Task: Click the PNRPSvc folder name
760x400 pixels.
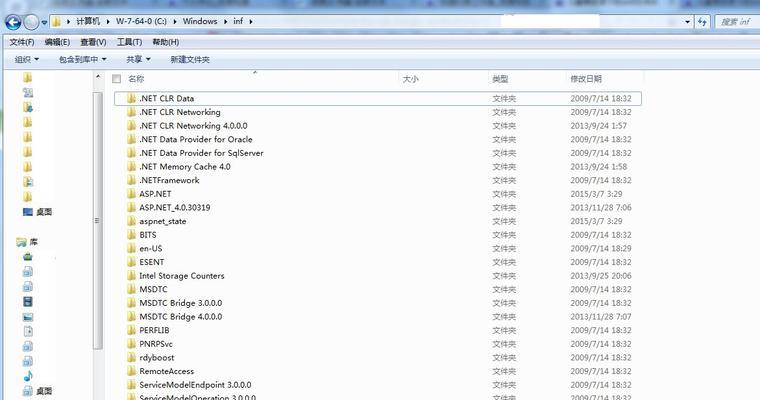Action: (x=156, y=344)
